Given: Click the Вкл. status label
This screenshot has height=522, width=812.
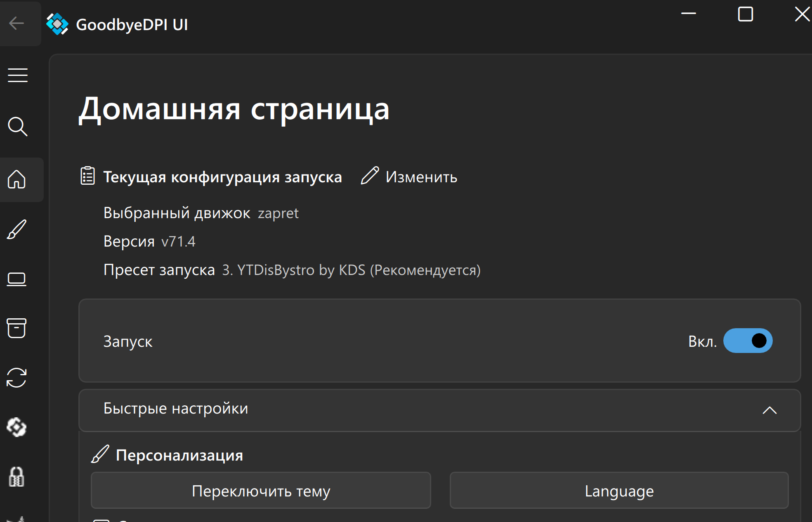Looking at the screenshot, I should click(x=702, y=341).
